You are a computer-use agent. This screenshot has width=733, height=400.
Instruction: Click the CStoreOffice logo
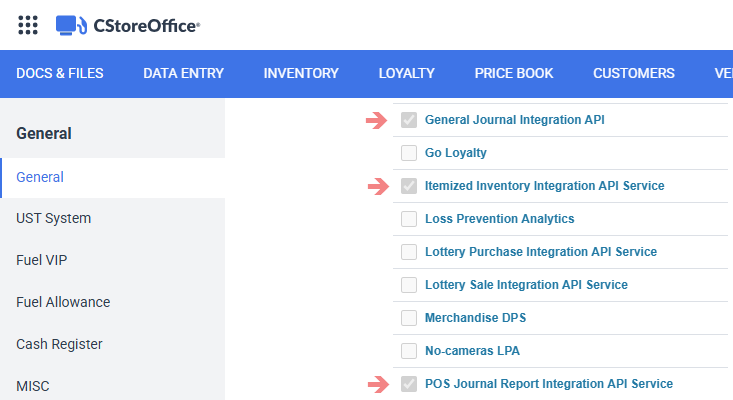pyautogui.click(x=128, y=25)
